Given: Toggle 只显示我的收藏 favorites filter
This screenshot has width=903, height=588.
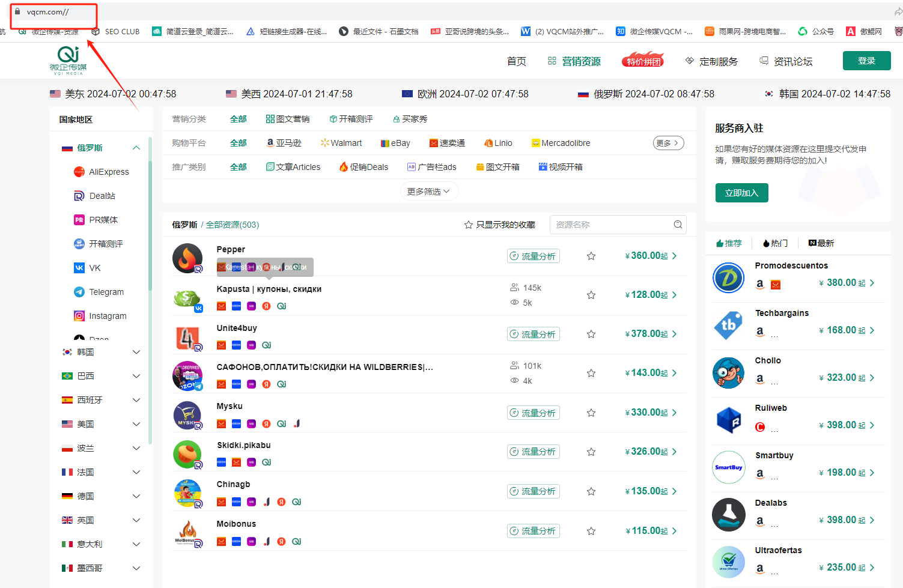Looking at the screenshot, I should pos(499,225).
